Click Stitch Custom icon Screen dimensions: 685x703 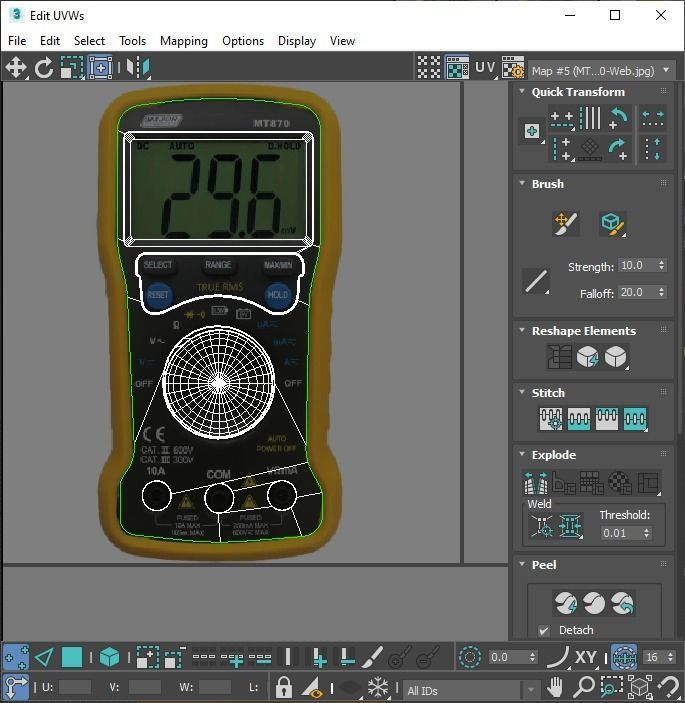click(x=635, y=419)
